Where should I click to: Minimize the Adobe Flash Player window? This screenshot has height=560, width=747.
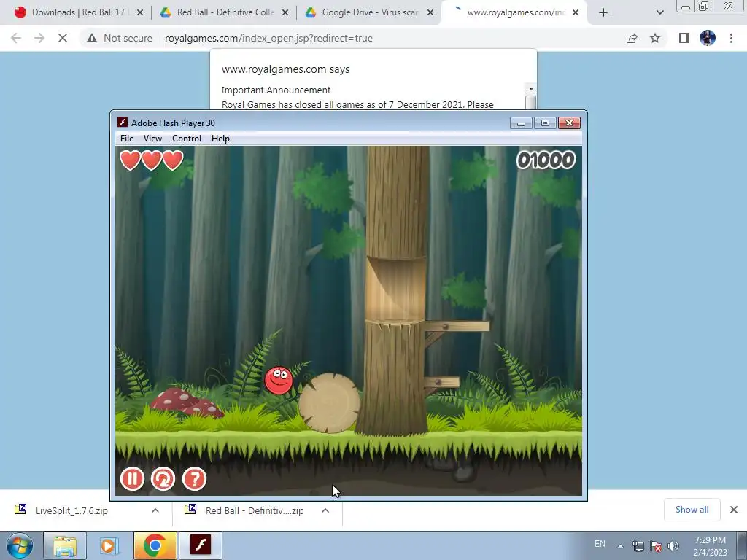[x=521, y=123]
